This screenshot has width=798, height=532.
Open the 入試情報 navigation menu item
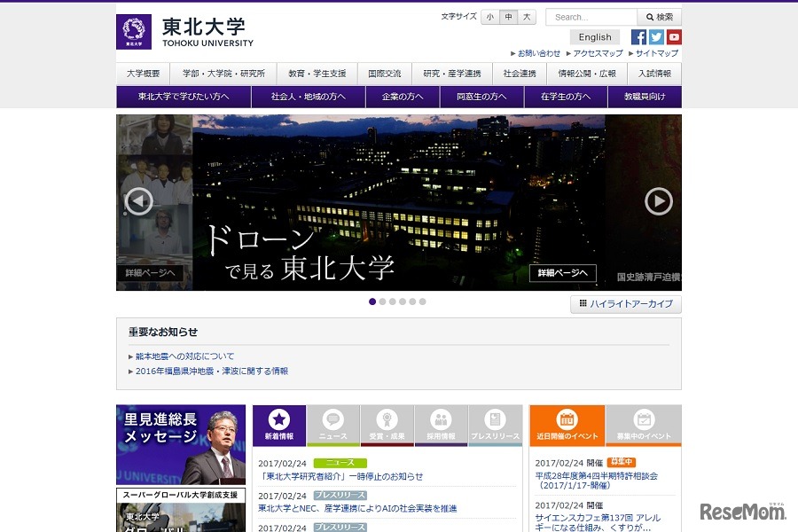click(x=654, y=74)
